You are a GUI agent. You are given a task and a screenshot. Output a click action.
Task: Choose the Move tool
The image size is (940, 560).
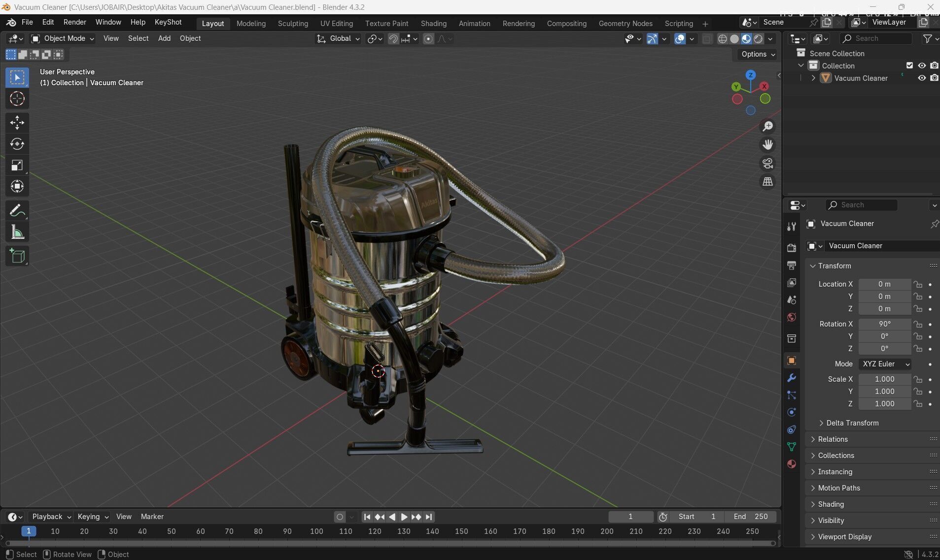pos(17,123)
